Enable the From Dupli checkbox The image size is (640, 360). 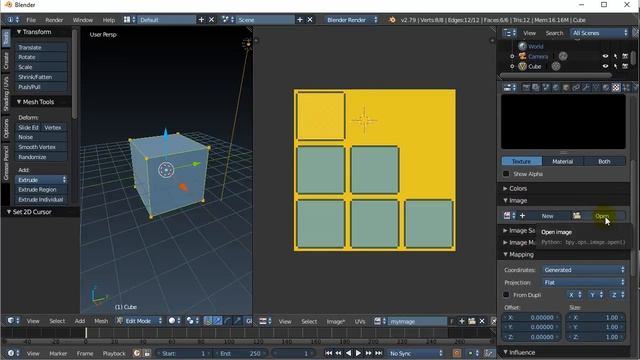pyautogui.click(x=506, y=295)
